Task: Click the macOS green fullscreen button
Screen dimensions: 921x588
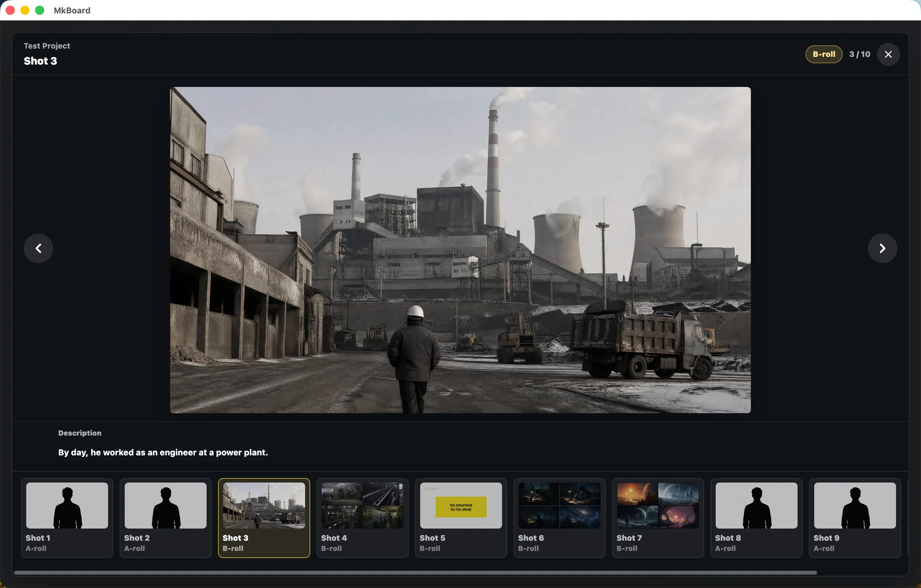Action: click(40, 10)
